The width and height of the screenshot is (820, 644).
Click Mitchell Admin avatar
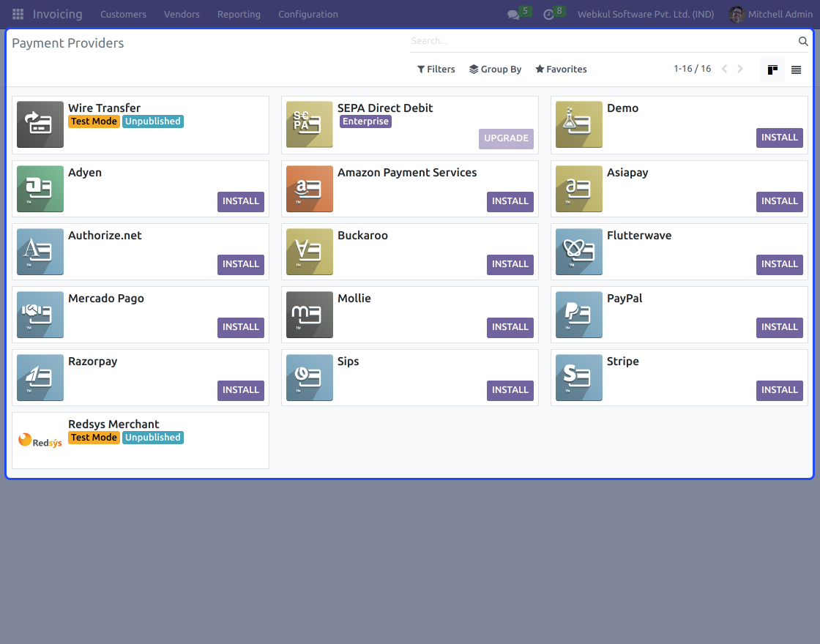737,14
